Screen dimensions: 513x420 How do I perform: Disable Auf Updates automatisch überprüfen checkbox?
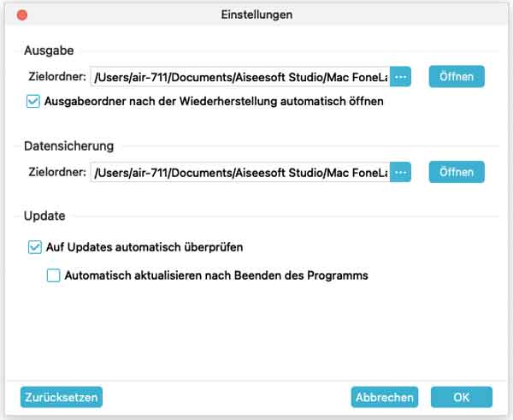tap(35, 247)
